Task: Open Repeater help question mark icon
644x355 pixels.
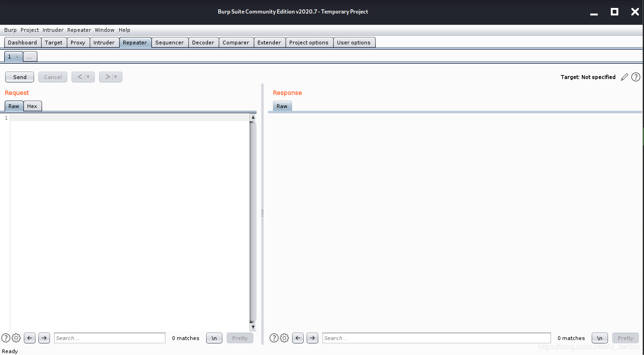Action: [x=636, y=77]
